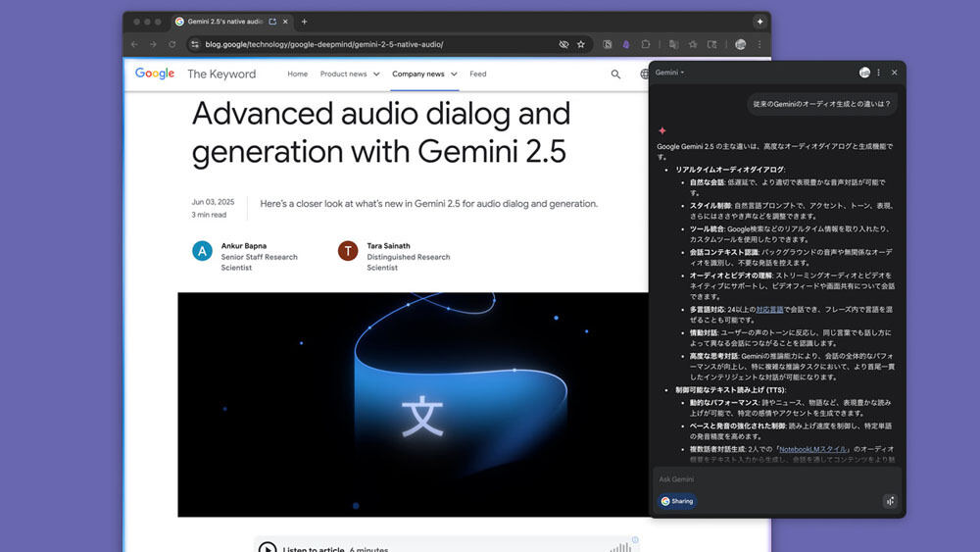The width and height of the screenshot is (980, 552).
Task: Click the Google logo on the blog header
Action: point(155,74)
